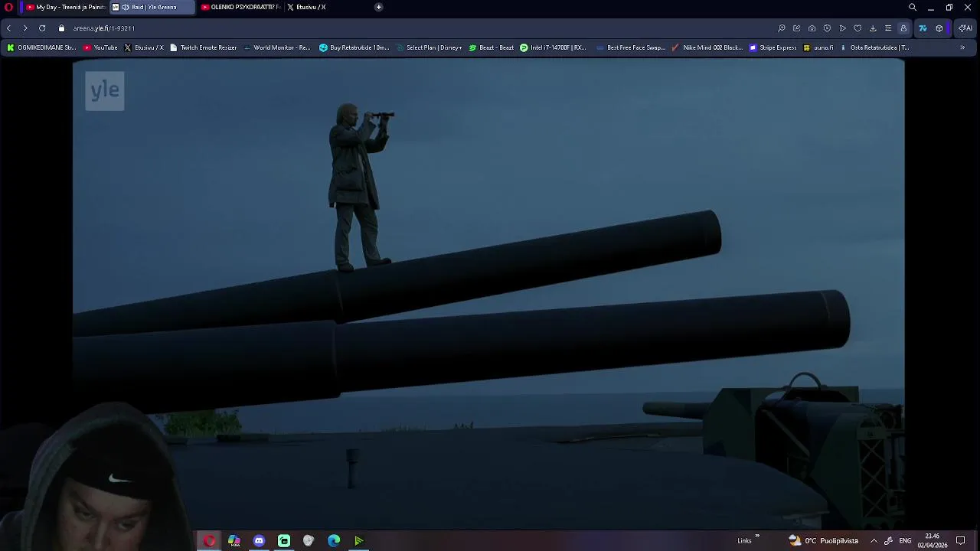The image size is (980, 551).
Task: Expand the taskbar Links toolbar chevron
Action: (757, 536)
